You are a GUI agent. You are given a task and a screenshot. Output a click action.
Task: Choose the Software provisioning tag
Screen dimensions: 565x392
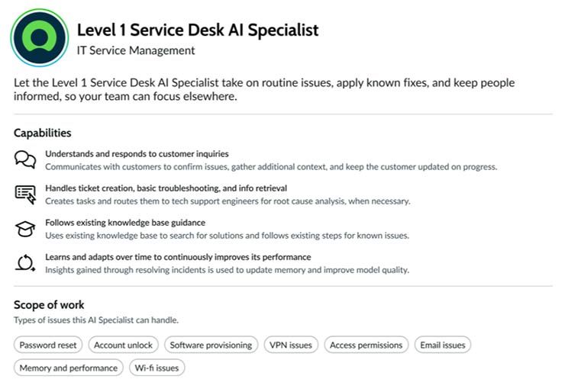click(211, 345)
